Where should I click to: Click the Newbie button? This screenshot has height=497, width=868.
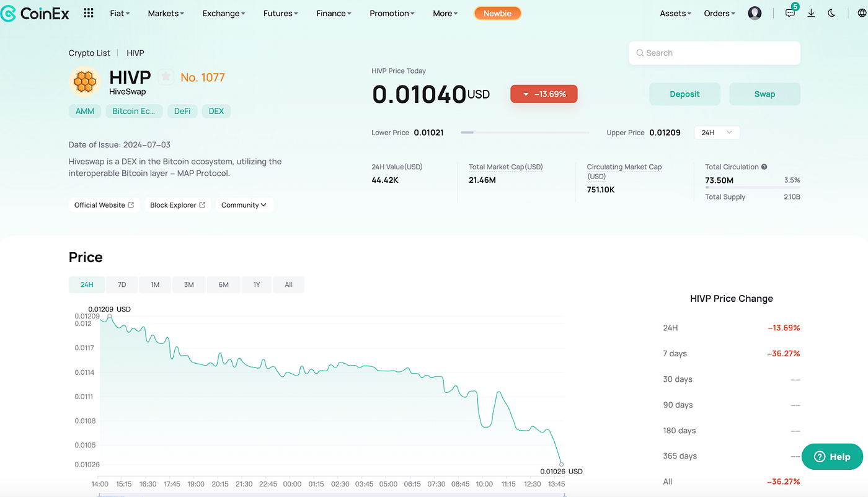497,13
